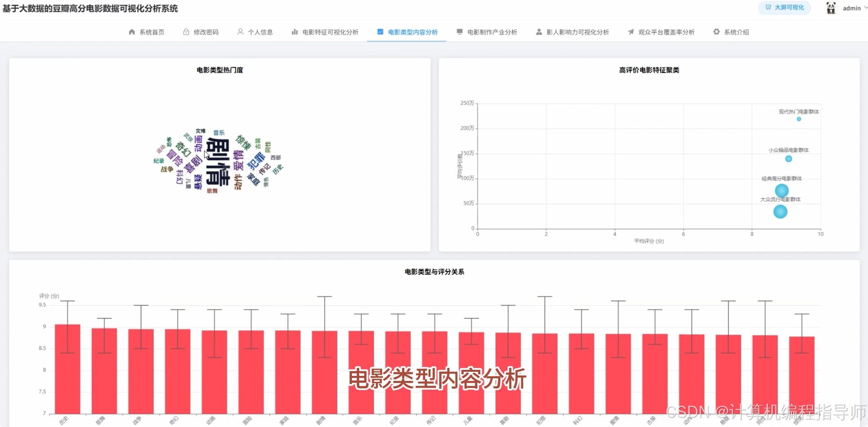
Task: Click the 剧情 bar in rating chart
Action: tap(325, 372)
